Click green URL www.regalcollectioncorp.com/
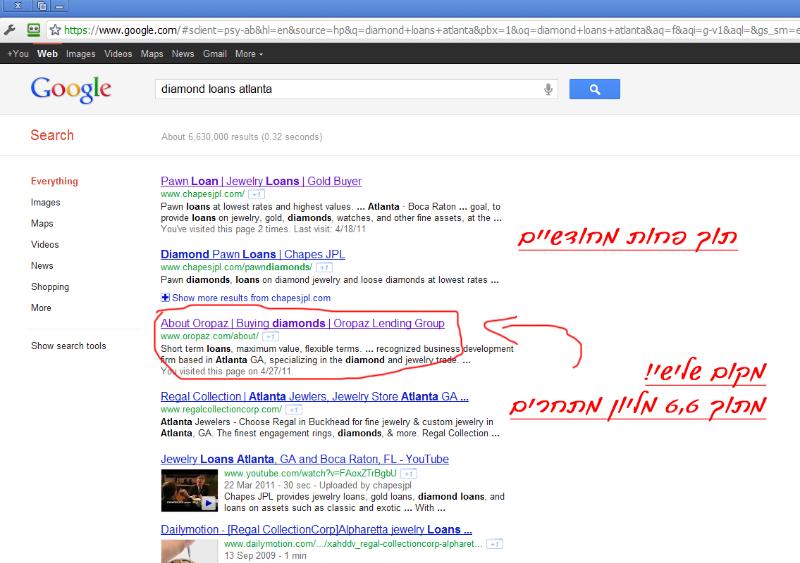 point(221,409)
